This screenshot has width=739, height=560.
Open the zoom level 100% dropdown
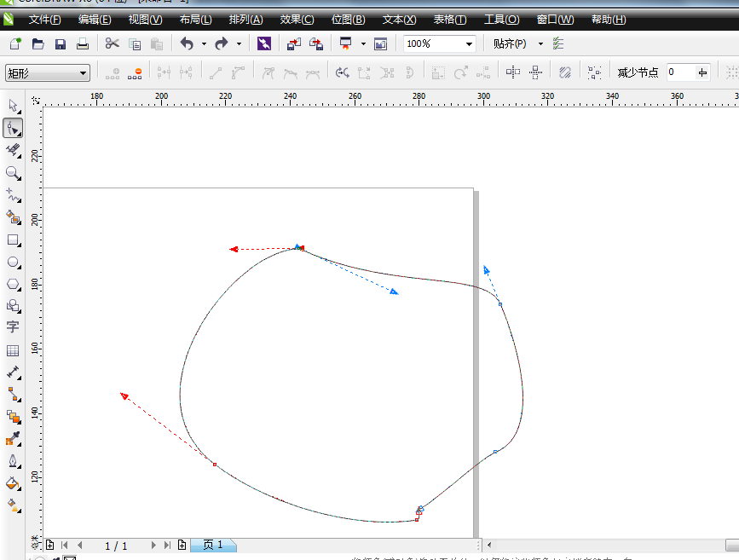click(470, 43)
